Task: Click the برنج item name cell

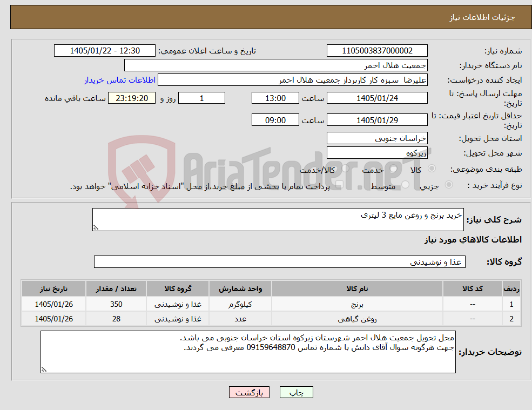Action: click(357, 305)
